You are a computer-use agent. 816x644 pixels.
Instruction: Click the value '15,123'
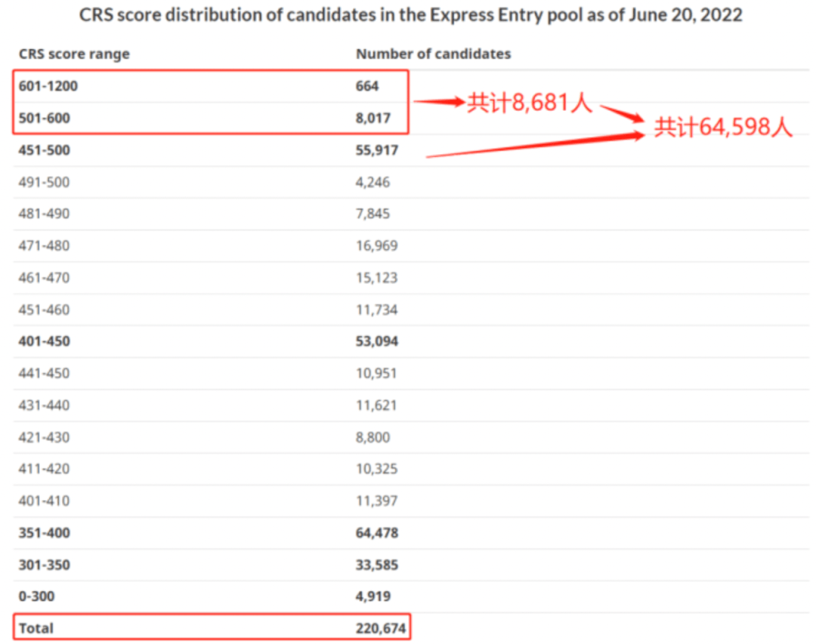click(377, 278)
